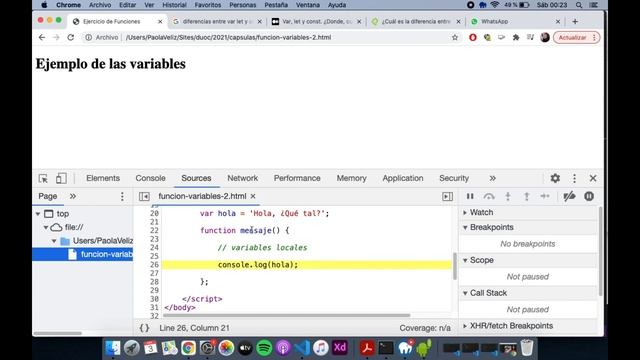
Task: Click the step debugger arrow icon
Action: point(545,196)
